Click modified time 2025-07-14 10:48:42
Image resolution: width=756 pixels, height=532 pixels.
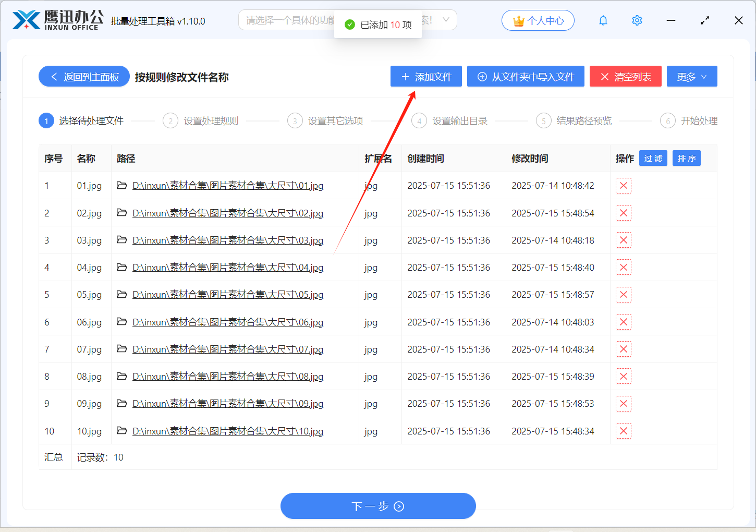click(x=553, y=186)
